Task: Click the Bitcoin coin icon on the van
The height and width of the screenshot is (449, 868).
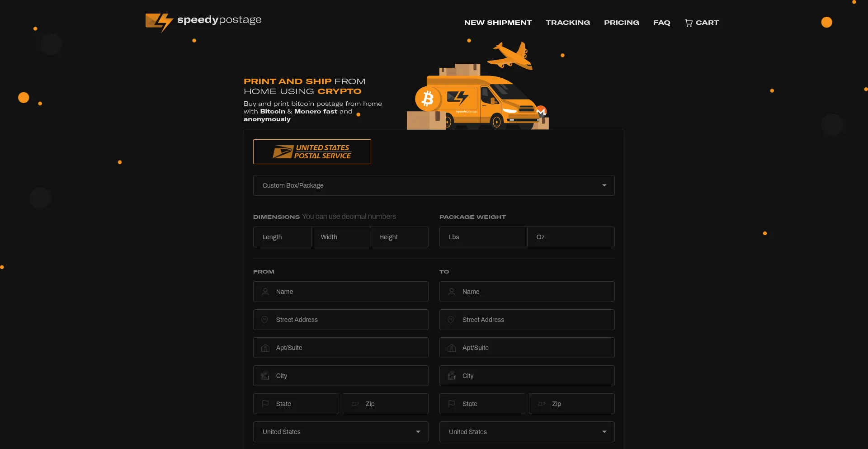Action: coord(427,98)
